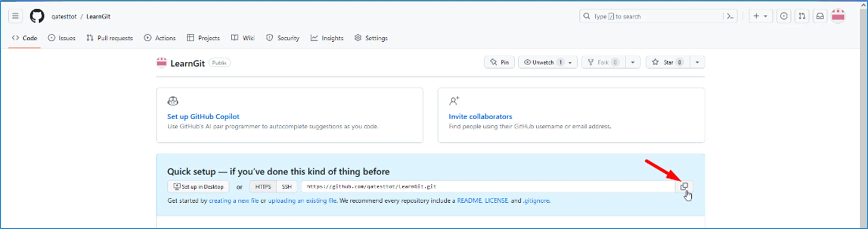Open the Insights tab
The width and height of the screenshot is (868, 229).
pyautogui.click(x=327, y=38)
